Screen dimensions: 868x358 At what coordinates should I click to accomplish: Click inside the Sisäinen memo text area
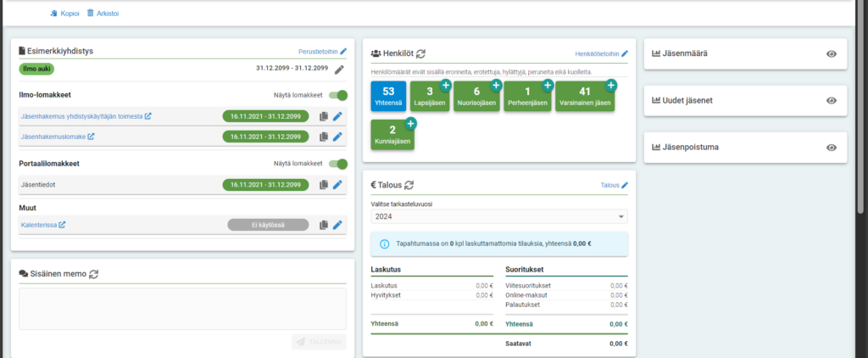point(183,309)
